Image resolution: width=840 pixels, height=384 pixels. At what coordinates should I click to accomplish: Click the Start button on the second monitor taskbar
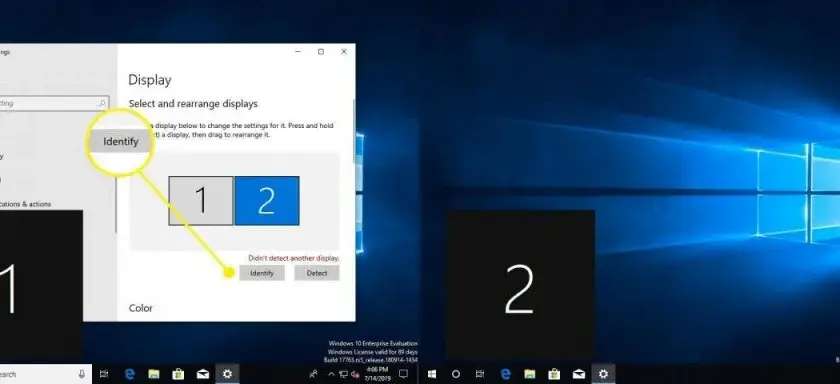pos(431,374)
